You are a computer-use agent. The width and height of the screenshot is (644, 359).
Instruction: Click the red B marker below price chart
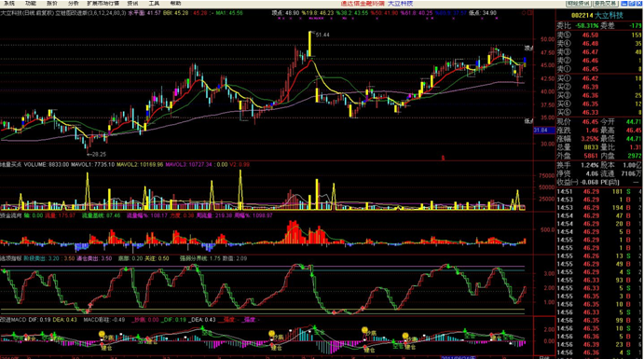tap(443, 158)
